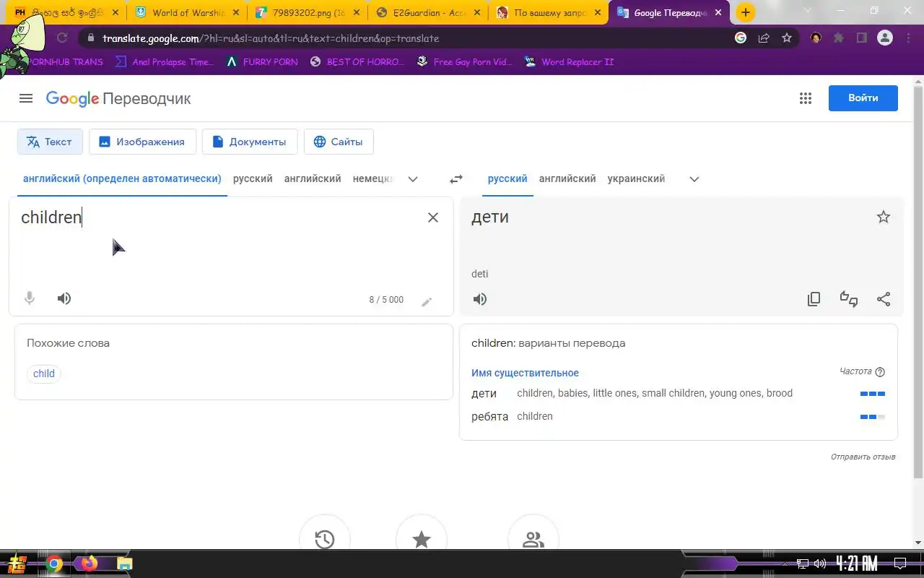Expand more source languages chevron
The height and width of the screenshot is (578, 924).
pos(413,179)
